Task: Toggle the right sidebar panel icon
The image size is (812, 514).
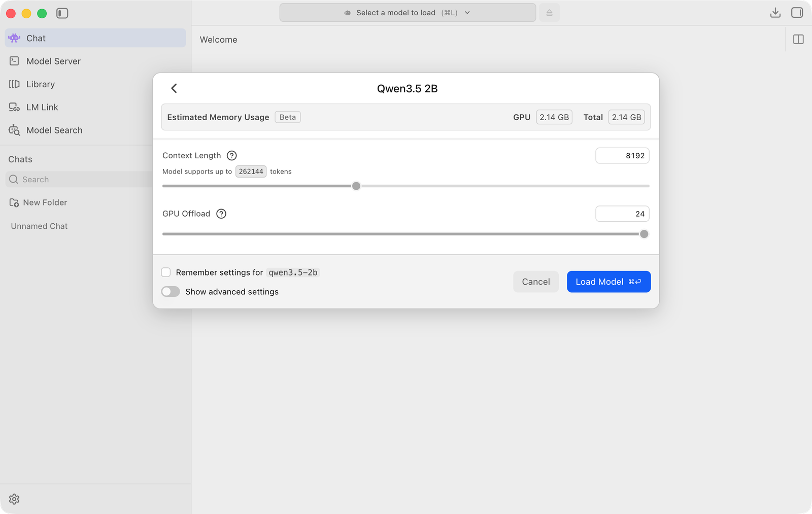Action: [797, 13]
